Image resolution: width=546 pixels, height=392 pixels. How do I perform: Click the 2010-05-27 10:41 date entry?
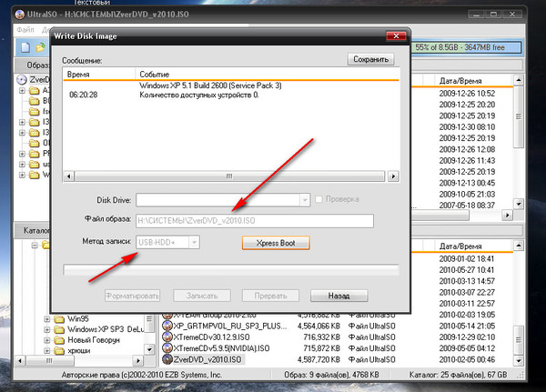pyautogui.click(x=467, y=270)
